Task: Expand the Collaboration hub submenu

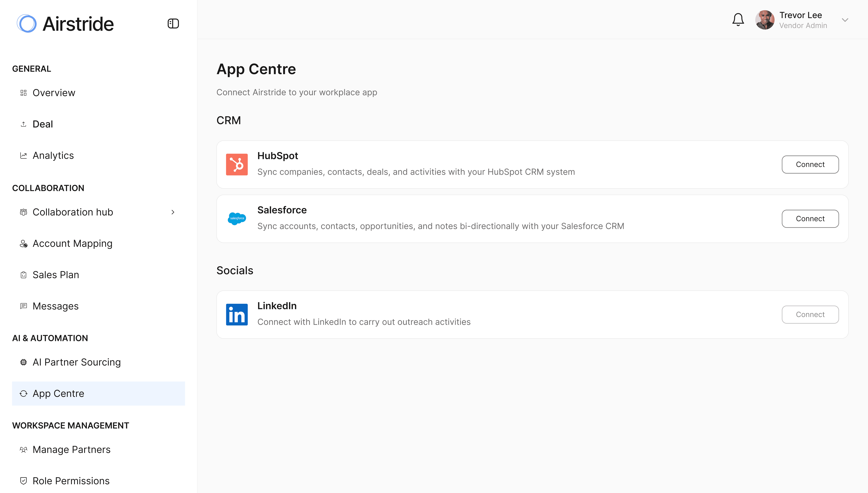Action: [x=173, y=212]
